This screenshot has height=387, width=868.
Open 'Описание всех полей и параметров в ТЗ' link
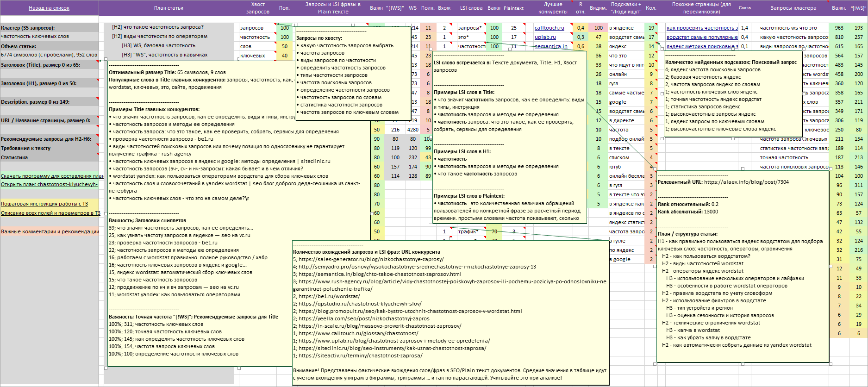[x=49, y=213]
